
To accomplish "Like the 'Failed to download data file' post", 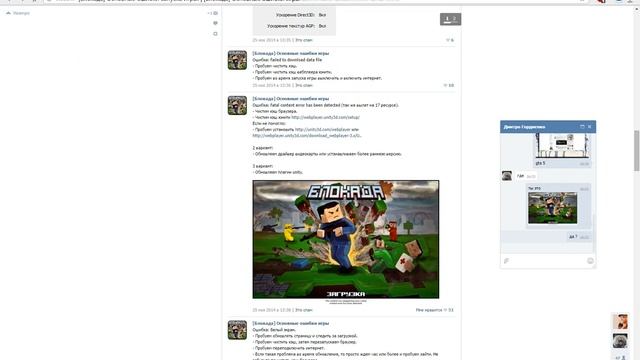I will click(x=449, y=85).
